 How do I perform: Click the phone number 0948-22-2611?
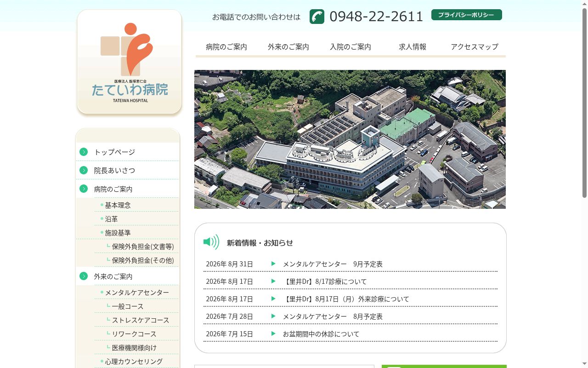(x=376, y=17)
